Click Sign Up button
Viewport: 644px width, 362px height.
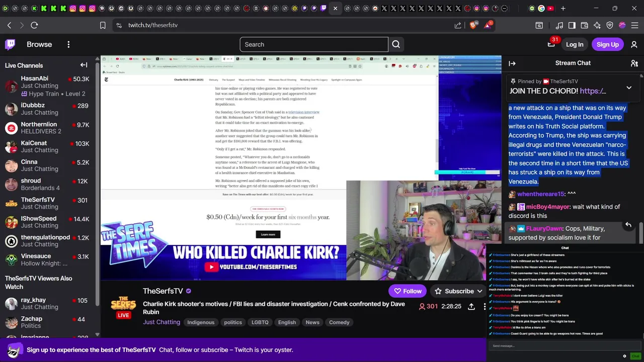point(608,44)
